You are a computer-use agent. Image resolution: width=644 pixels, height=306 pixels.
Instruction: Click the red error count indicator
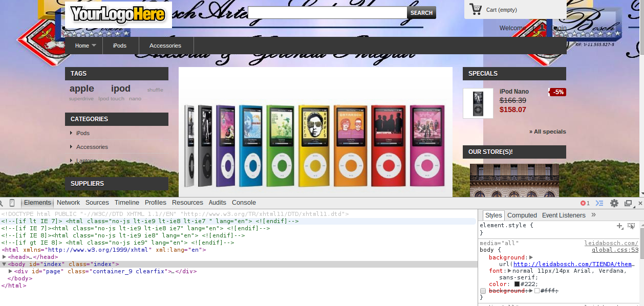click(585, 203)
